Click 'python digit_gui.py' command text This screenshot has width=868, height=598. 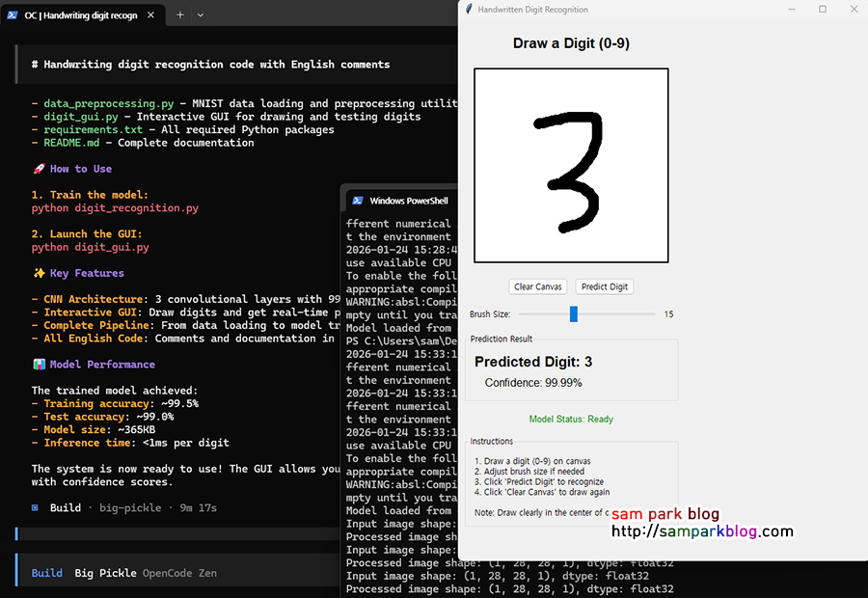coord(90,247)
